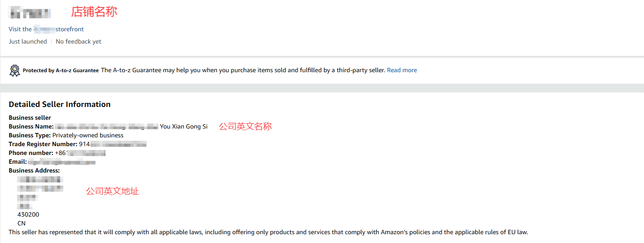Image resolution: width=644 pixels, height=243 pixels.
Task: Click the red '店铺名称' annotation
Action: point(94,11)
